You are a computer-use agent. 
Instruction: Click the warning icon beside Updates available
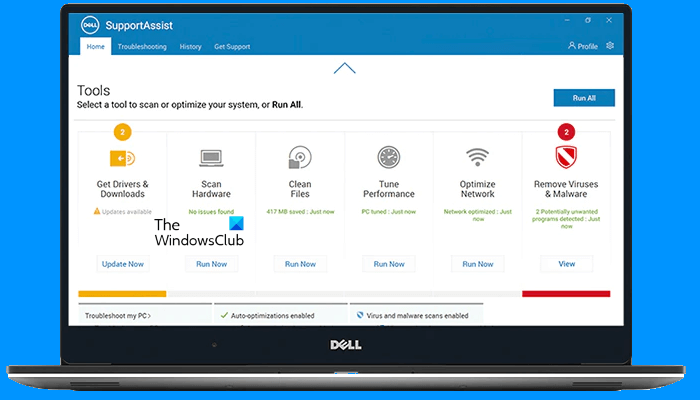97,211
